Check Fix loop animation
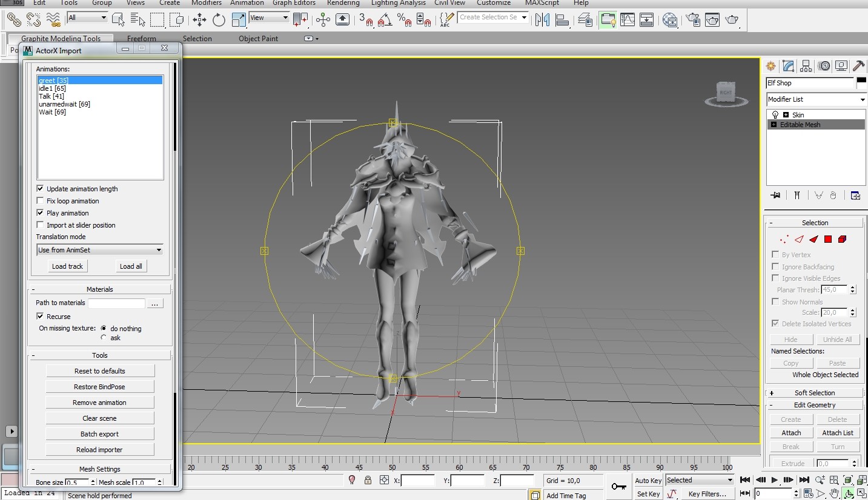This screenshot has height=500, width=868. pos(40,201)
